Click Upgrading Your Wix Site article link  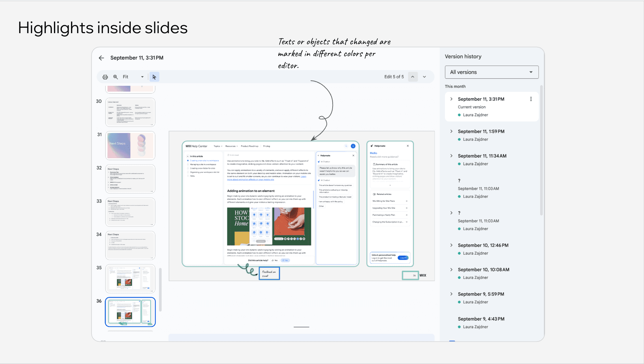click(390, 208)
